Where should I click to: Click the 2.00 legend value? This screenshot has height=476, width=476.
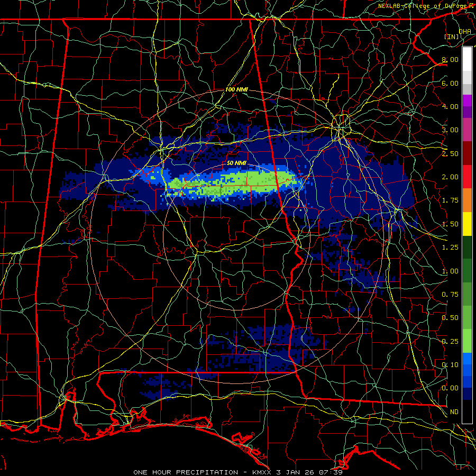click(x=450, y=177)
